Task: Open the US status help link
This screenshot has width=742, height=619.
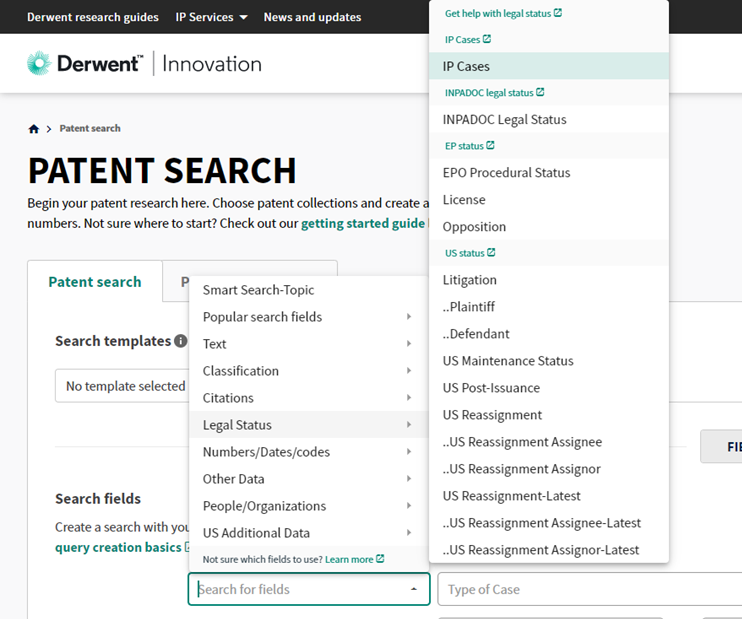Action: (470, 253)
